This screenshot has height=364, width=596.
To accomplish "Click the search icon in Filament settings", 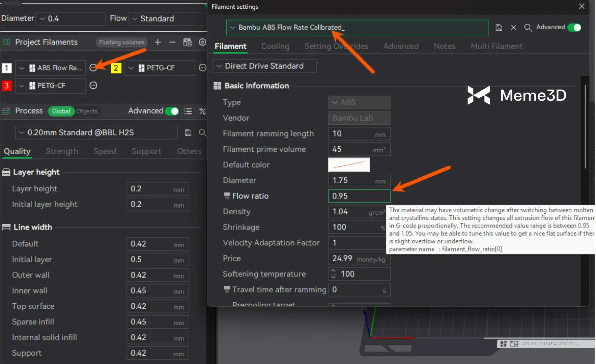I will [x=528, y=28].
